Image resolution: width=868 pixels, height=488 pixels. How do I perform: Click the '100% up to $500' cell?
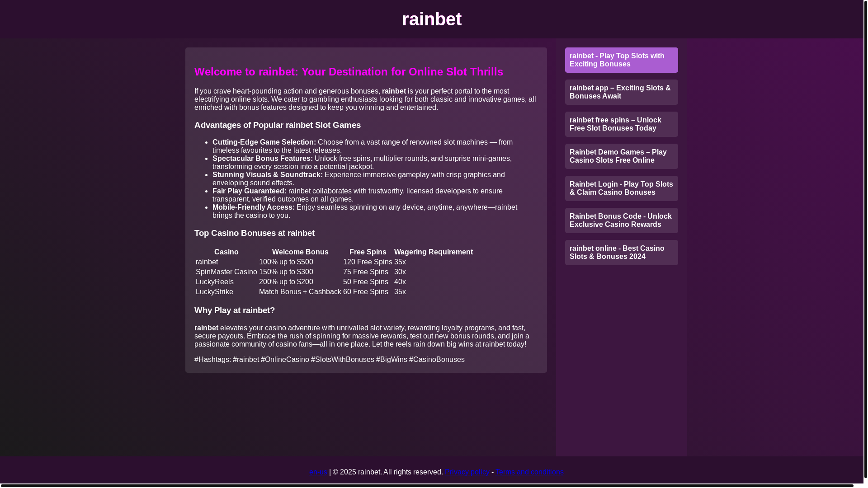pos(286,262)
